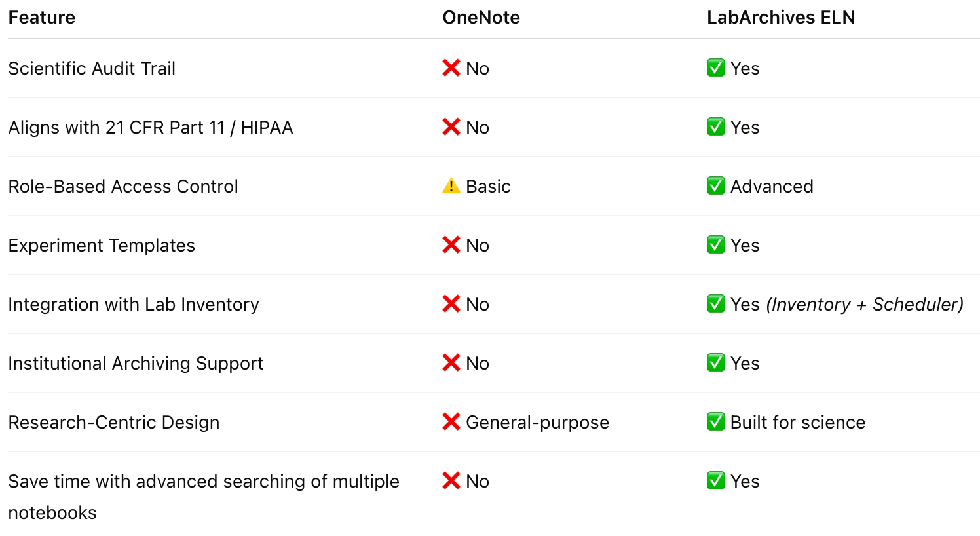Click red X icon for Scientific Audit Trail
This screenshot has height=536, width=980.
[451, 68]
